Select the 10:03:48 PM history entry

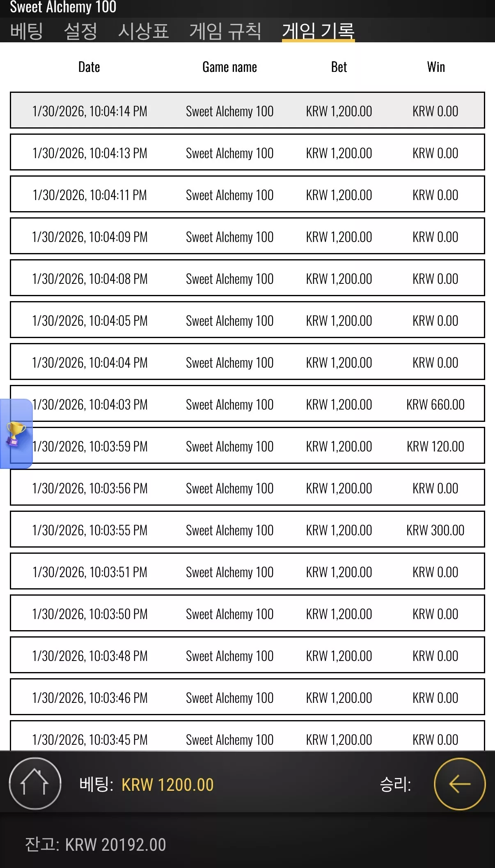point(247,655)
